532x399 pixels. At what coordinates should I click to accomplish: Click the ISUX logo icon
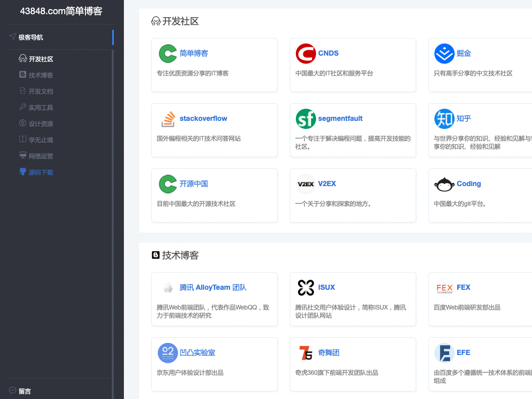click(x=305, y=287)
